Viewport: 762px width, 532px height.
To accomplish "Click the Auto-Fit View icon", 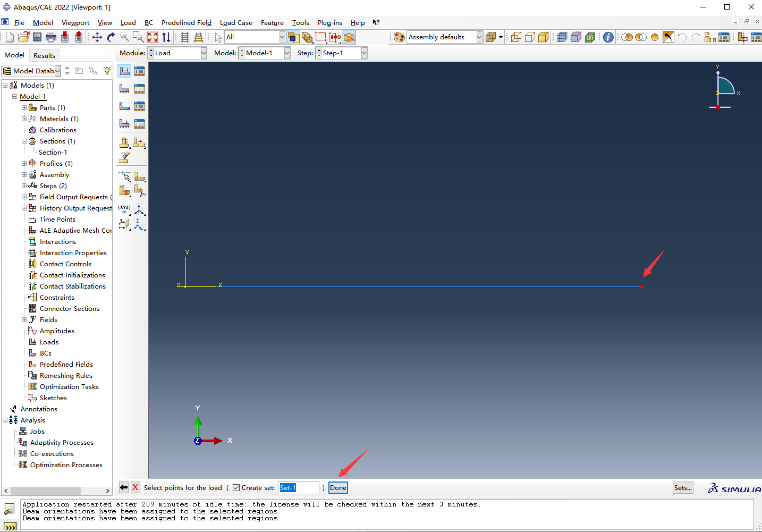I will click(153, 37).
